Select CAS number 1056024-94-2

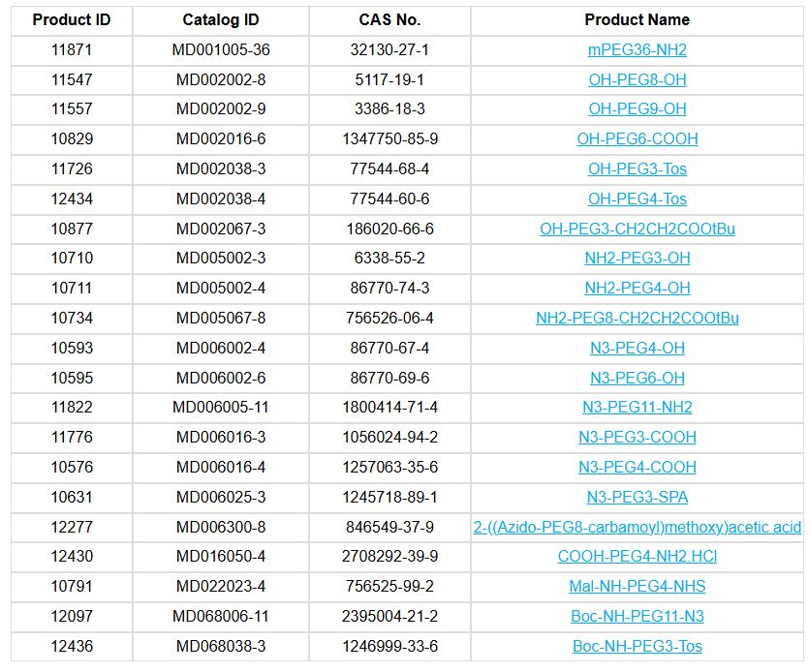click(x=389, y=437)
